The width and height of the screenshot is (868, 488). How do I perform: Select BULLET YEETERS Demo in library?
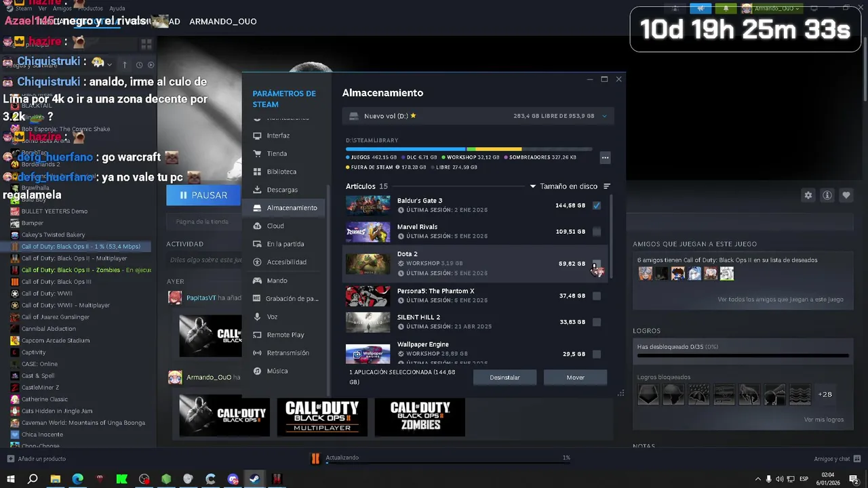pyautogui.click(x=54, y=211)
